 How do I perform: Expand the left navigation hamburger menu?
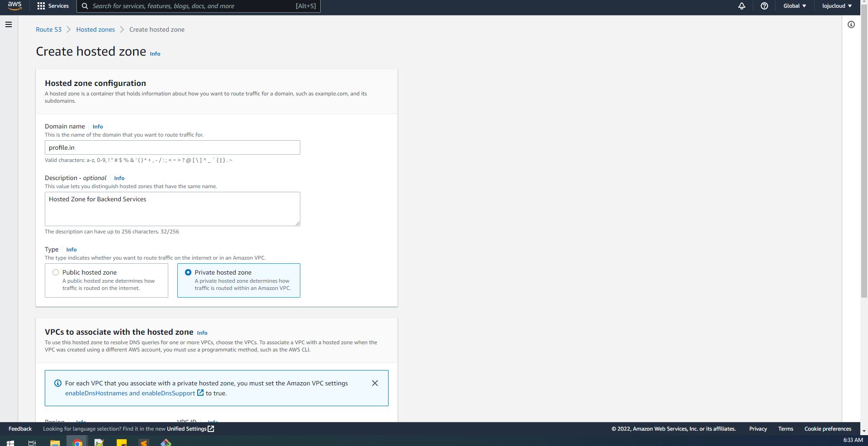pos(9,24)
